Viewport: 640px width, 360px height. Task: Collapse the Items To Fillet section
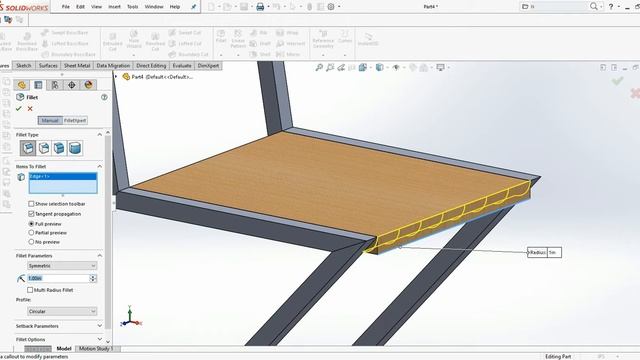pyautogui.click(x=100, y=167)
